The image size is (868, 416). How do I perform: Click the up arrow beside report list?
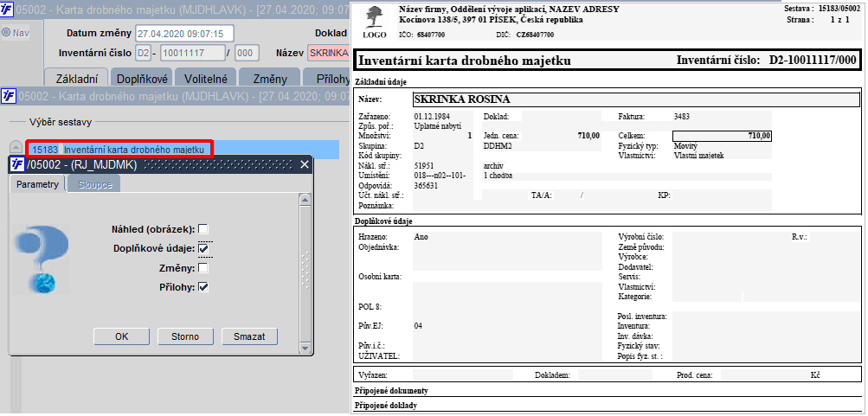pos(16,147)
